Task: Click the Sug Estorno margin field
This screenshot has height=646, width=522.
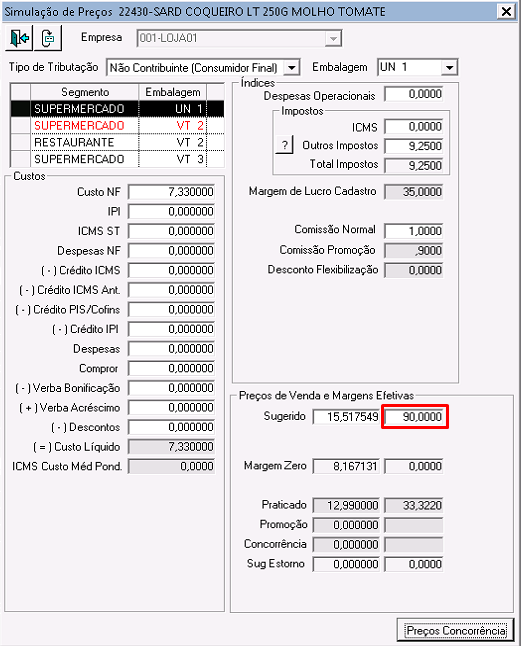Action: [414, 564]
